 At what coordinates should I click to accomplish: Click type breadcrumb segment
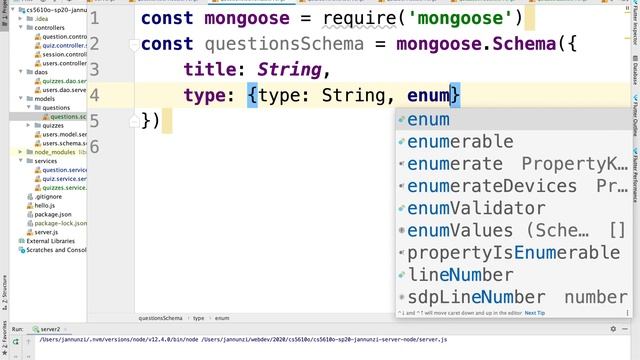(199, 318)
